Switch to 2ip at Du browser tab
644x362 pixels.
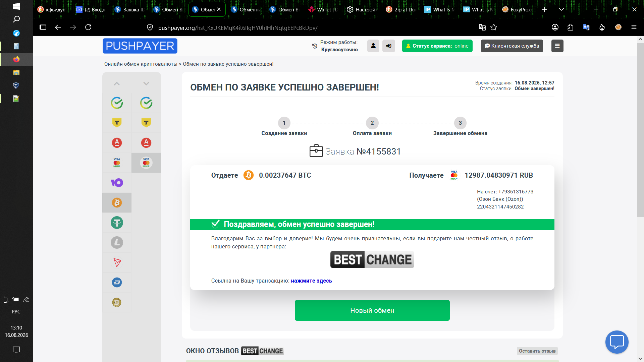401,9
